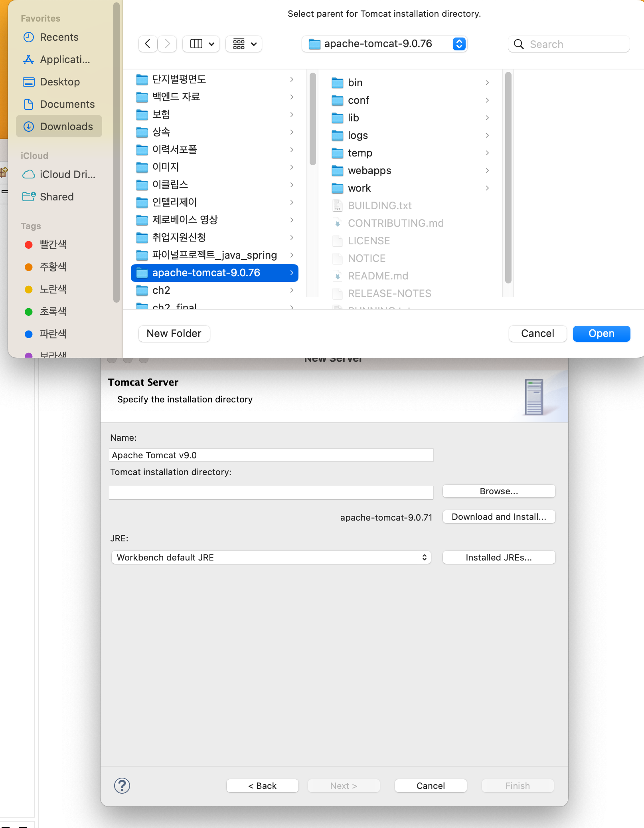This screenshot has height=828, width=644.
Task: Click the RELEASE-NOTES file
Action: point(389,293)
